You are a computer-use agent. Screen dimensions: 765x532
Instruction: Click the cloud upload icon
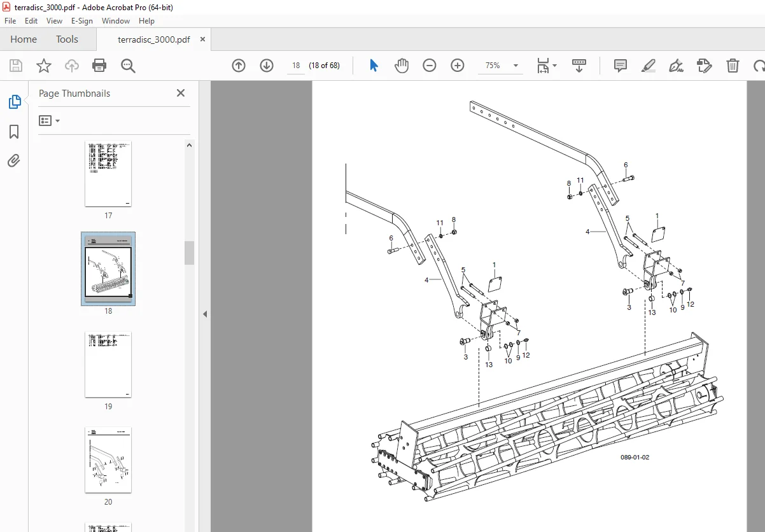(72, 66)
